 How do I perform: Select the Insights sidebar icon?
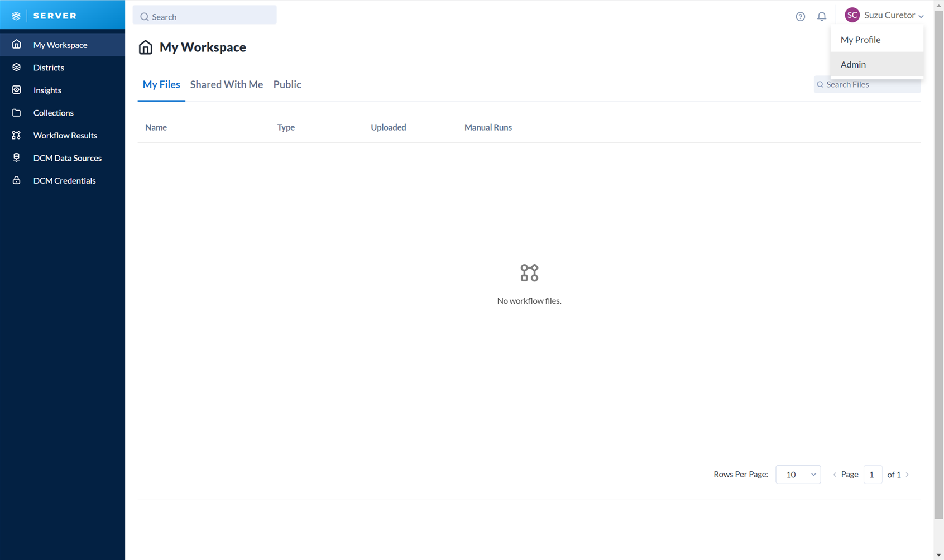pos(16,90)
